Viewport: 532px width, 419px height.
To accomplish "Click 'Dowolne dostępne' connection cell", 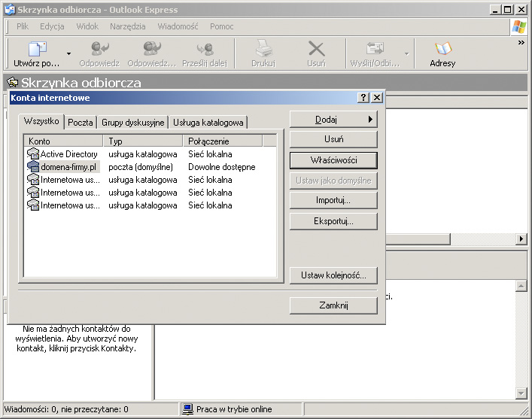I will click(x=222, y=167).
